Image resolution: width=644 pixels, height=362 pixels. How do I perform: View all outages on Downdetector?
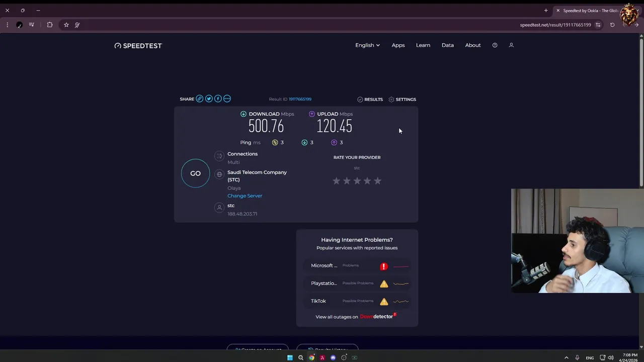tap(356, 317)
